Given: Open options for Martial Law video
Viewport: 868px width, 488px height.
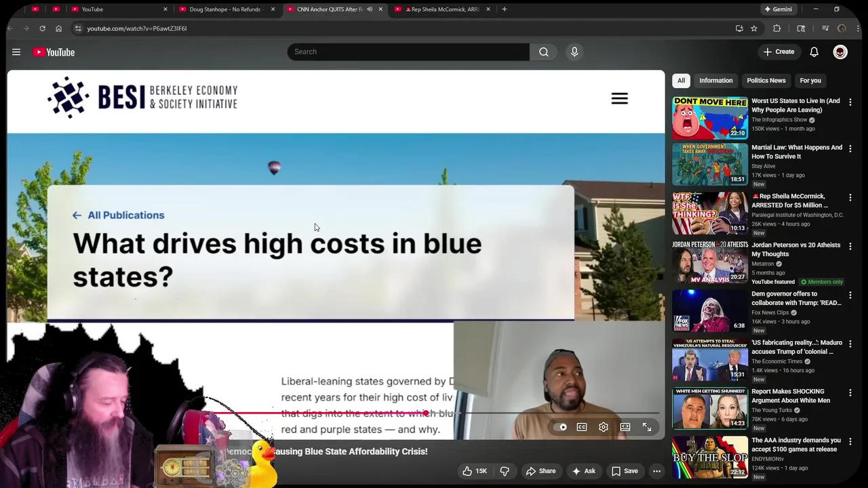Looking at the screenshot, I should coord(850,148).
